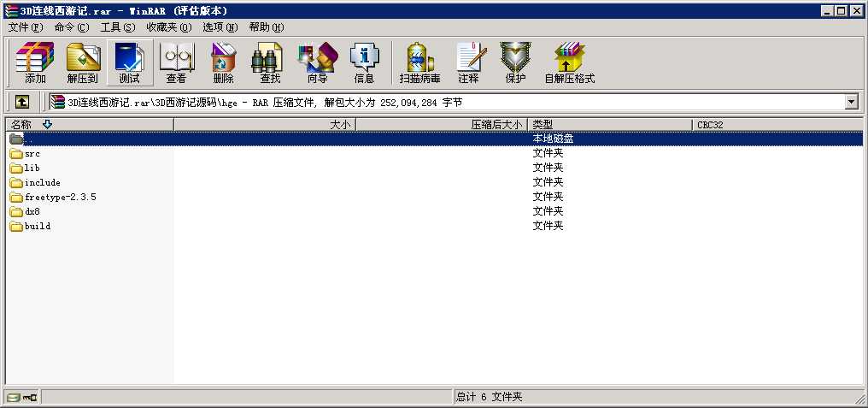Viewport: 868px width, 408px height.
Task: Launch the 向导 (Wizard) tool
Action: point(317,62)
